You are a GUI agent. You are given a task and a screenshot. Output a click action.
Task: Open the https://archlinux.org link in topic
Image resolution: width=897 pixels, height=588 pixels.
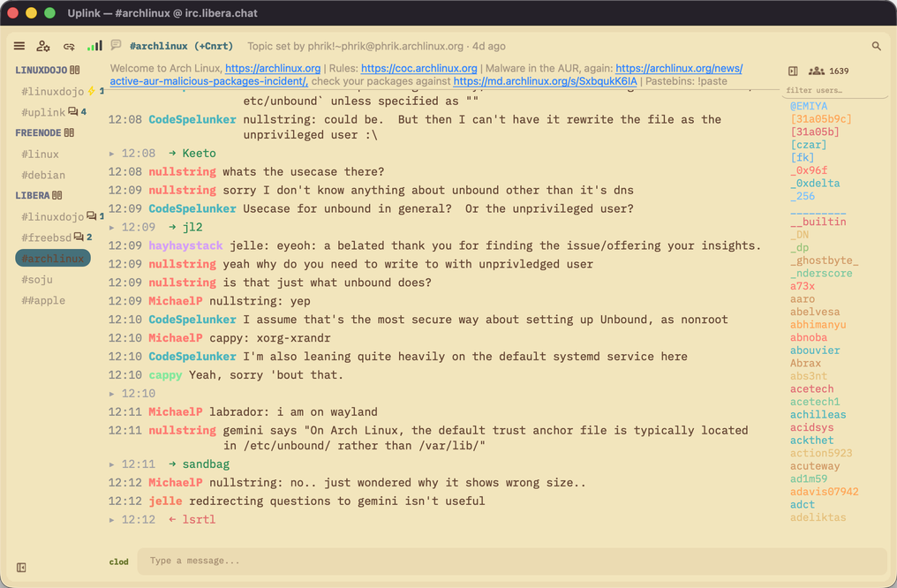[273, 68]
